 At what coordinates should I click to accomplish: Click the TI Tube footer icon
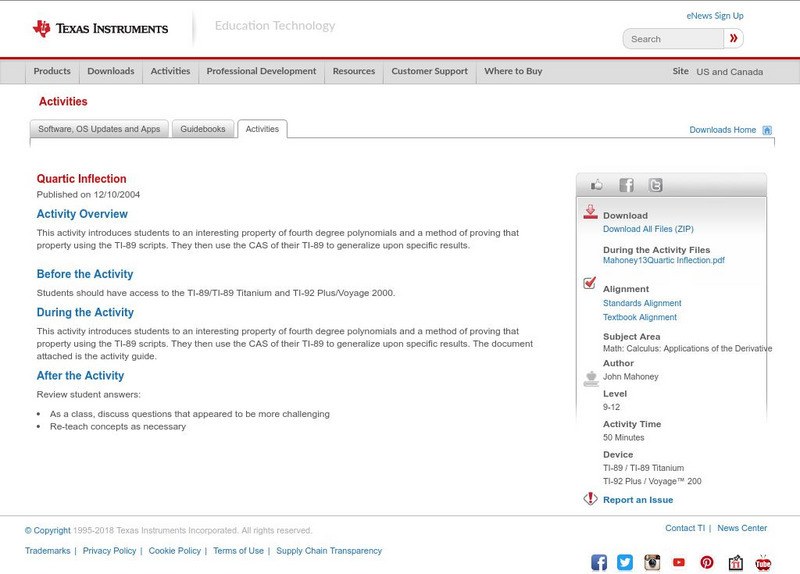(763, 562)
